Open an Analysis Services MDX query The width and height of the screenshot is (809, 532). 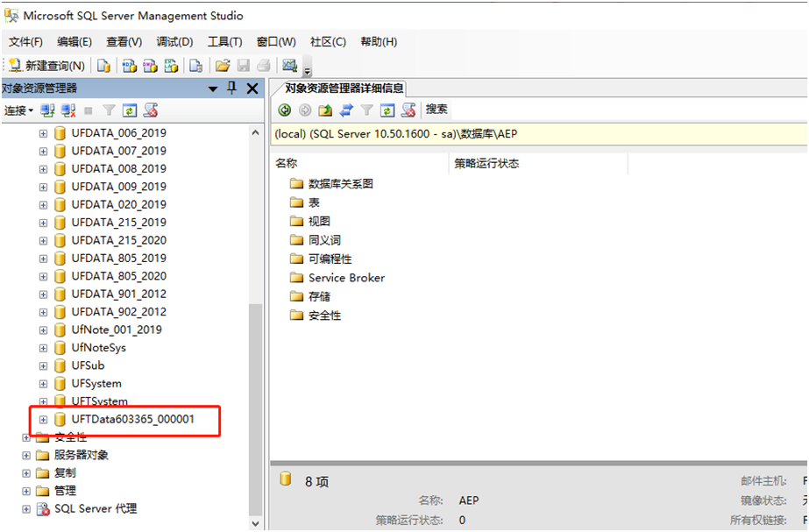coord(129,66)
